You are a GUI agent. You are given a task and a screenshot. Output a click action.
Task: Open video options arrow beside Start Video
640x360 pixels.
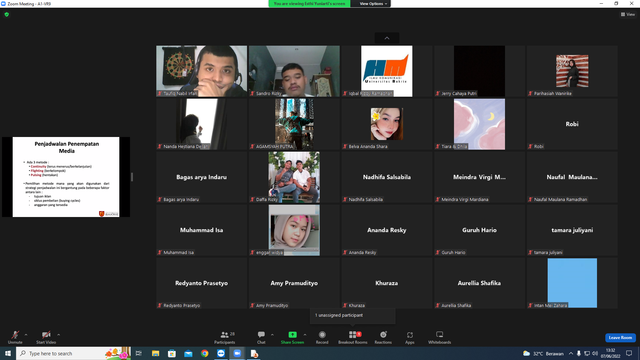point(59,335)
